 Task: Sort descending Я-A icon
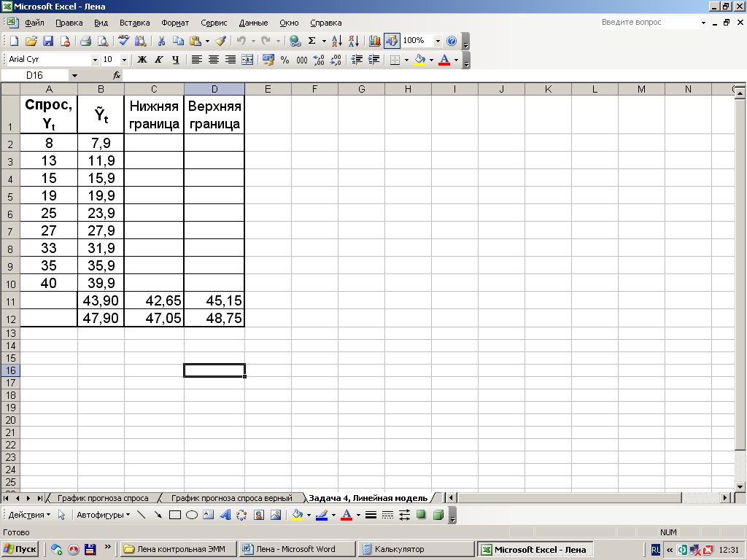[x=354, y=41]
